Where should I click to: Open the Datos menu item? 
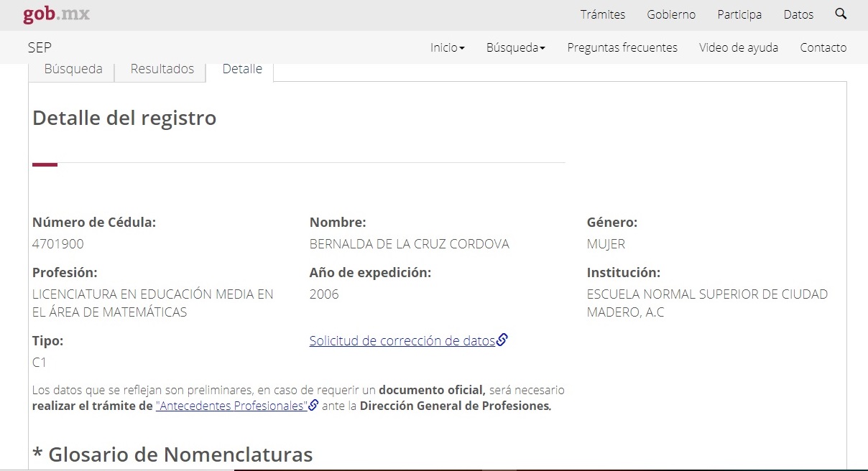coord(798,14)
